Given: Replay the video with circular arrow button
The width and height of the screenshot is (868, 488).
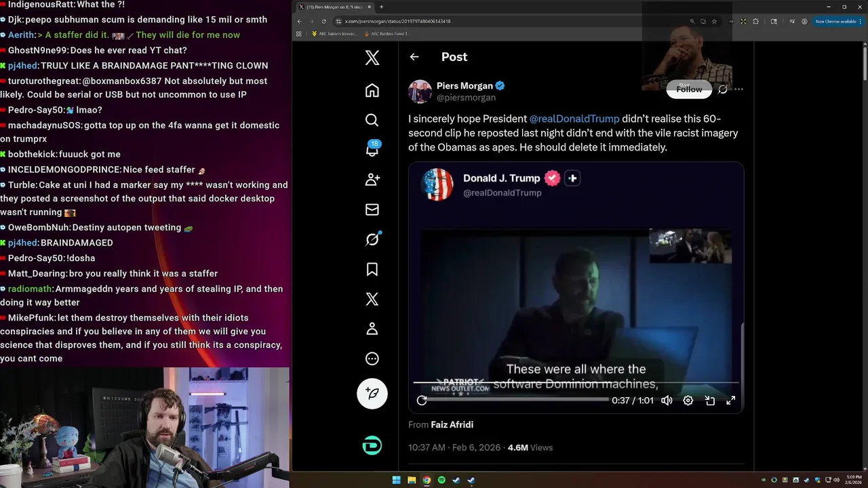Looking at the screenshot, I should click(x=422, y=401).
